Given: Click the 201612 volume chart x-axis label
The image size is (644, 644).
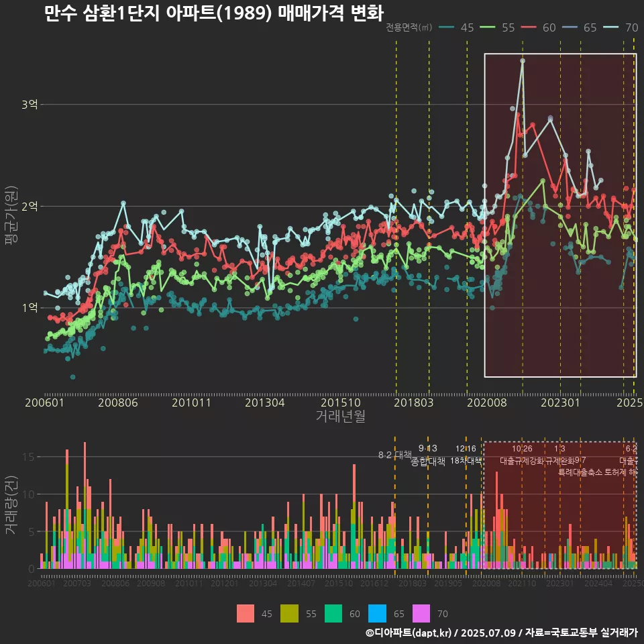Looking at the screenshot, I should point(374,583).
